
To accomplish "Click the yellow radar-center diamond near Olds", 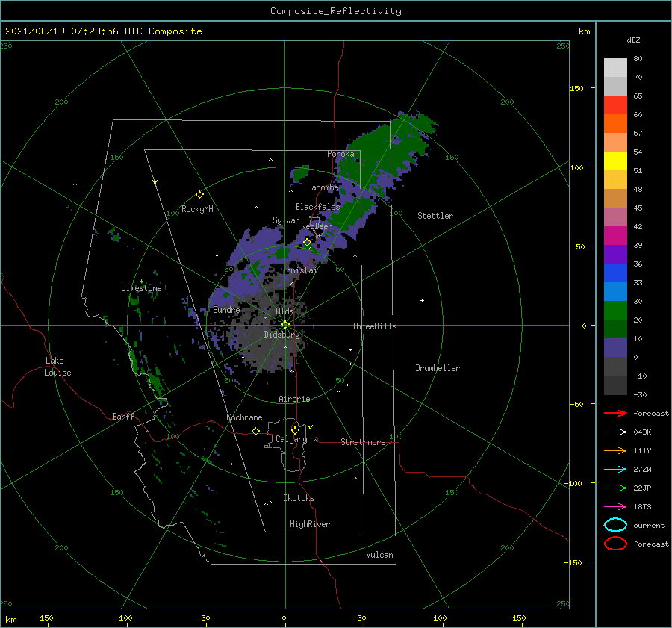I will 285,325.
